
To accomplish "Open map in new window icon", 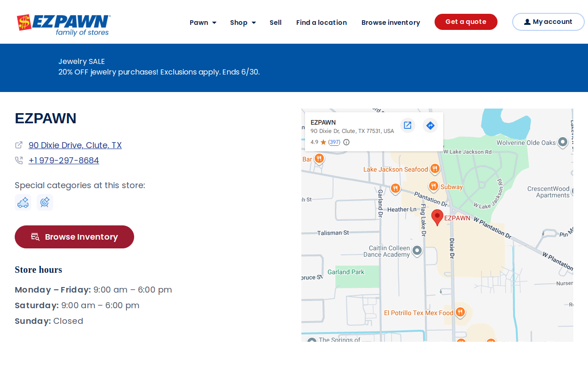I will click(x=407, y=125).
